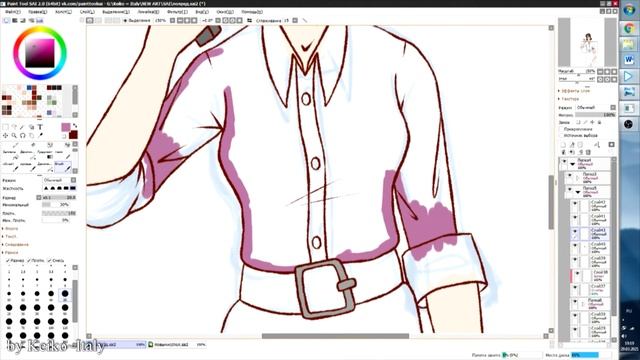Viewport: 640px width, 360px height.
Task: Select the Градиент gradient tool preset
Action: (45, 154)
